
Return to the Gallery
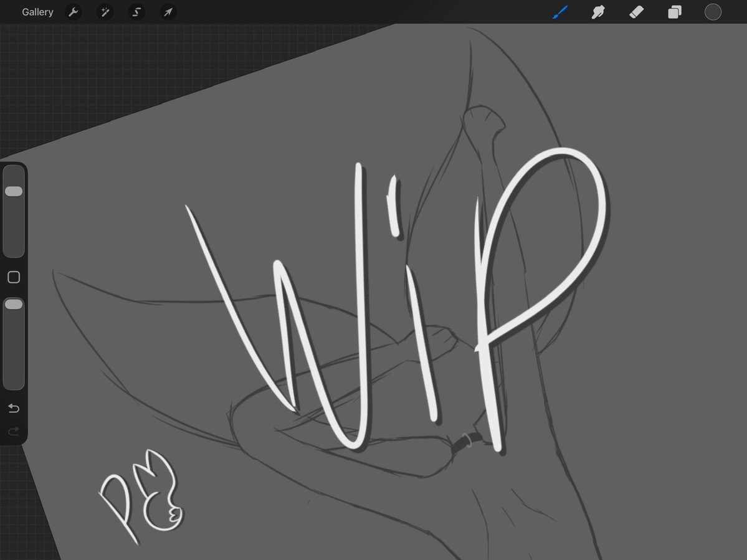tap(37, 12)
